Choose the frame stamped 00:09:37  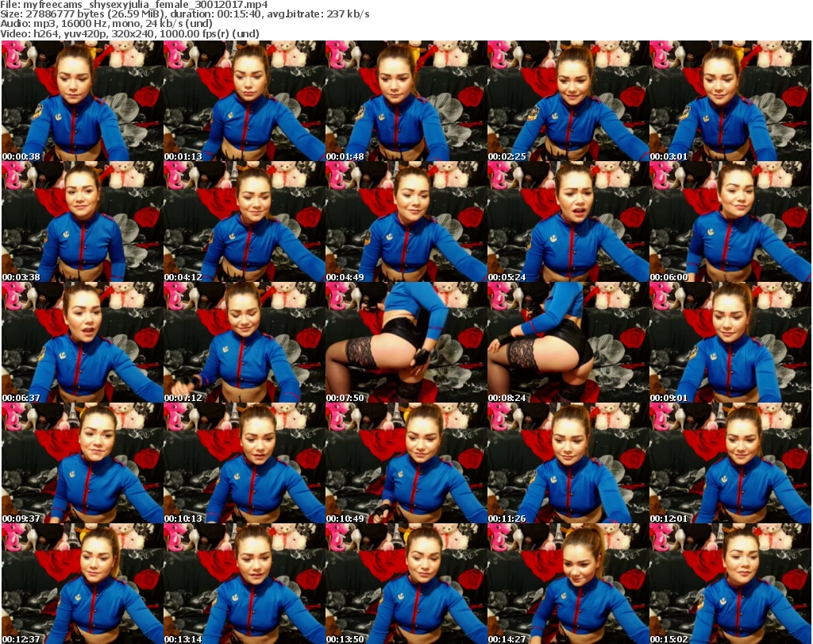coord(82,463)
